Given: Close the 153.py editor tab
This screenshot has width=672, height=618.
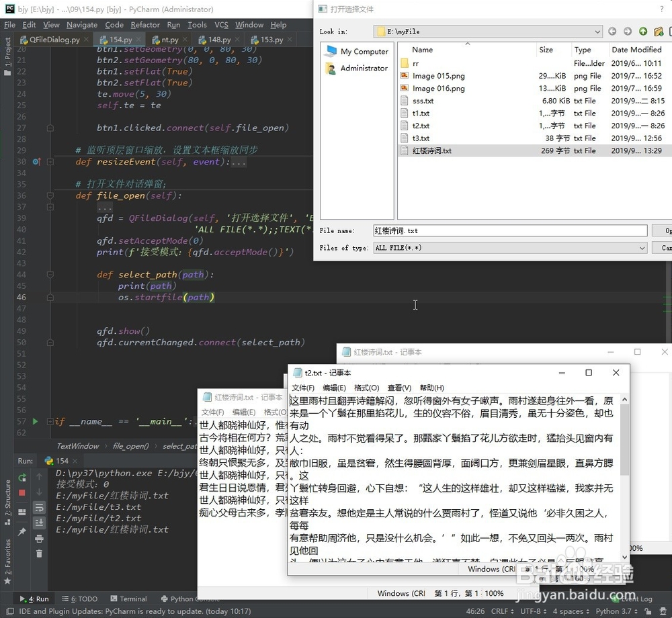Looking at the screenshot, I should coord(290,40).
